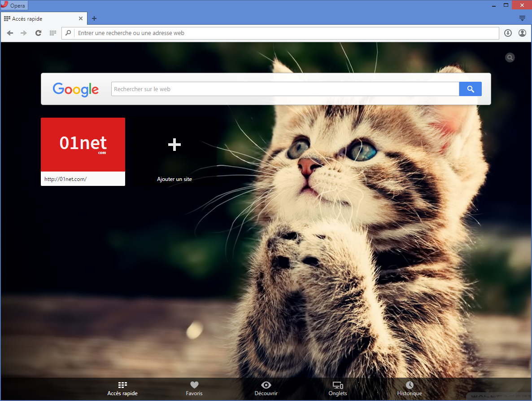532x401 pixels.
Task: Close the Accès rapide tab
Action: coord(81,19)
